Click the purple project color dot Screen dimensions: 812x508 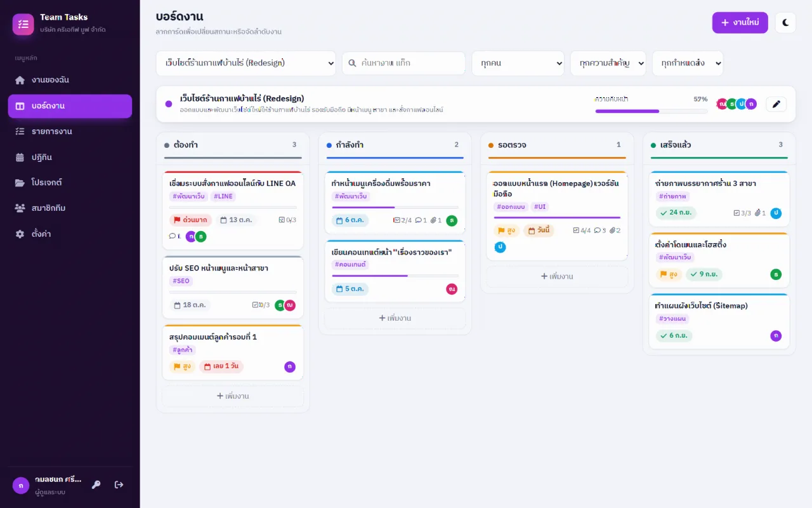(169, 104)
